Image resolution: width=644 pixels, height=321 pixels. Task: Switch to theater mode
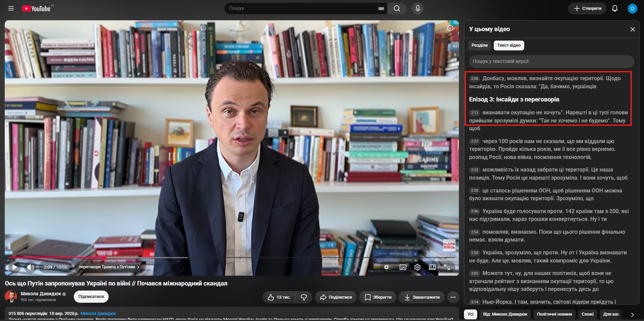(432, 267)
